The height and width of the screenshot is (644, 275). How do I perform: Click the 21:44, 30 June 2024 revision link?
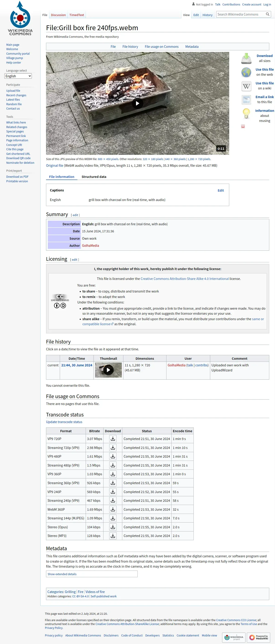77,365
